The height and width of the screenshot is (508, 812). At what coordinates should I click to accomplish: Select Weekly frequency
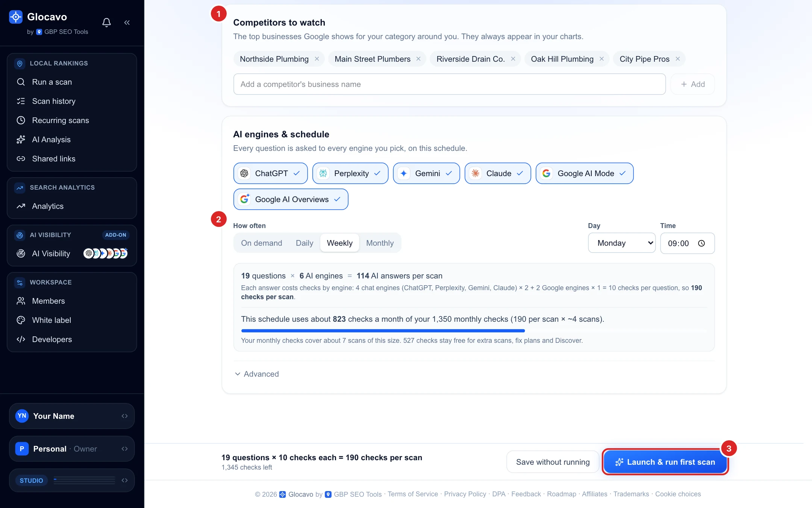(340, 243)
